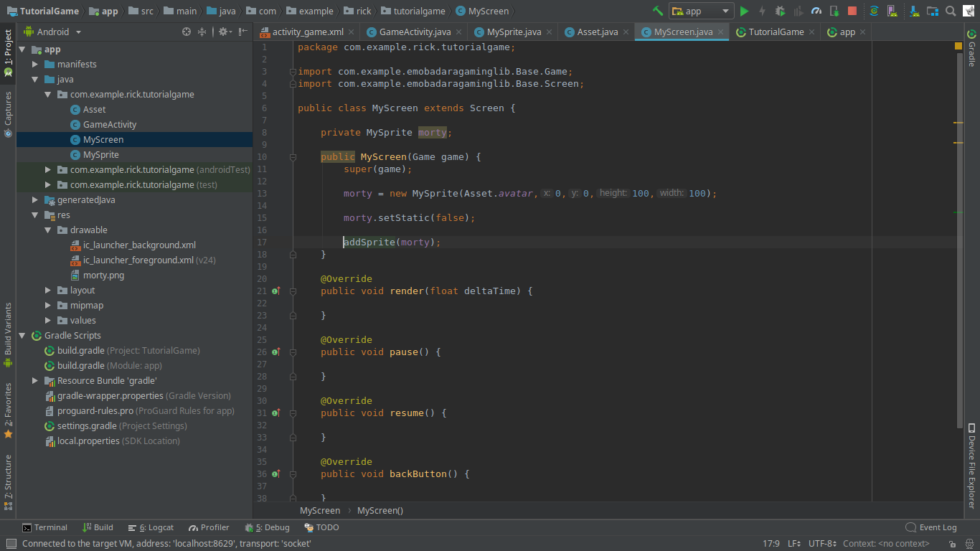Image resolution: width=980 pixels, height=551 pixels.
Task: Click the green Run app button
Action: point(744,11)
